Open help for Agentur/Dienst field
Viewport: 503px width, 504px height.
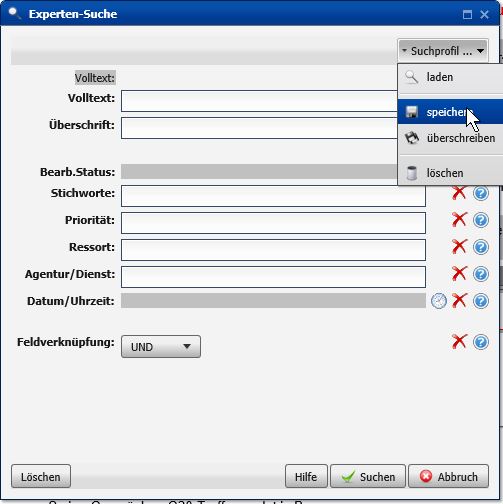coord(481,274)
